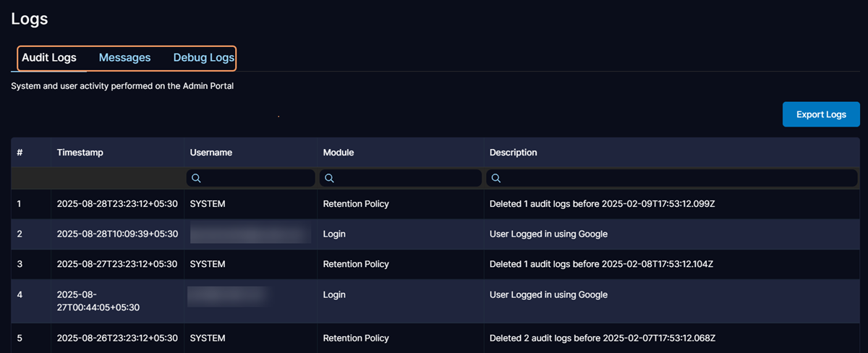Click the # column header

(x=20, y=153)
